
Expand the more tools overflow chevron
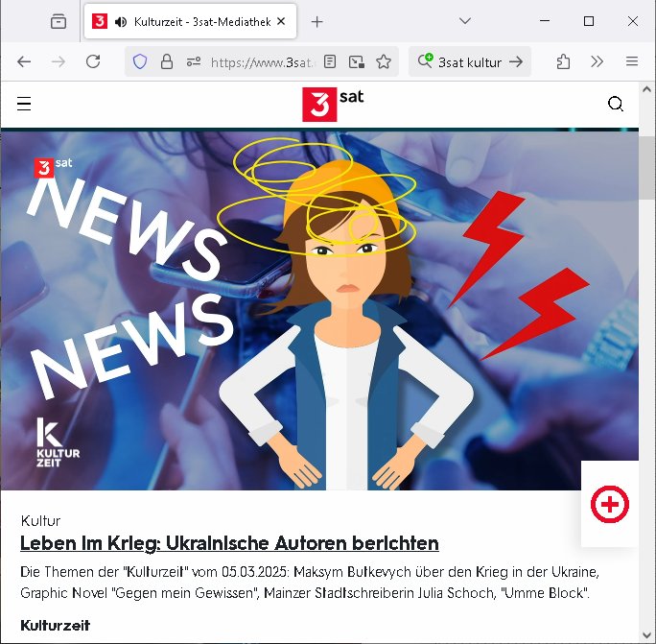coord(597,61)
